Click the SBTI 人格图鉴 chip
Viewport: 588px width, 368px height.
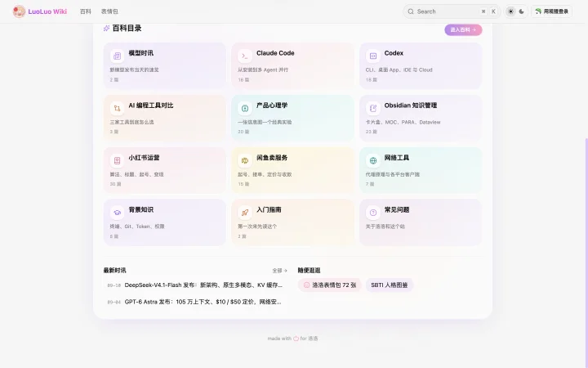click(x=390, y=285)
